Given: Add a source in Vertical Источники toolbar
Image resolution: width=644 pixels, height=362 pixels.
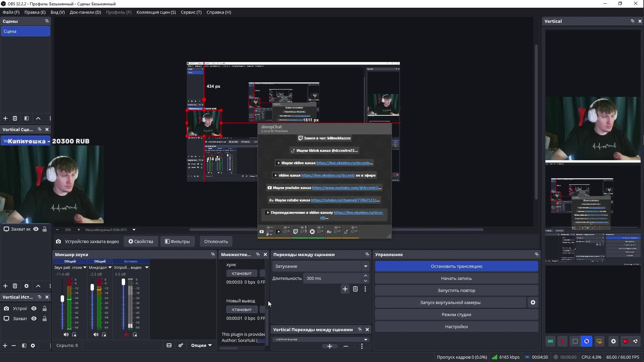Looking at the screenshot, I should (5, 346).
